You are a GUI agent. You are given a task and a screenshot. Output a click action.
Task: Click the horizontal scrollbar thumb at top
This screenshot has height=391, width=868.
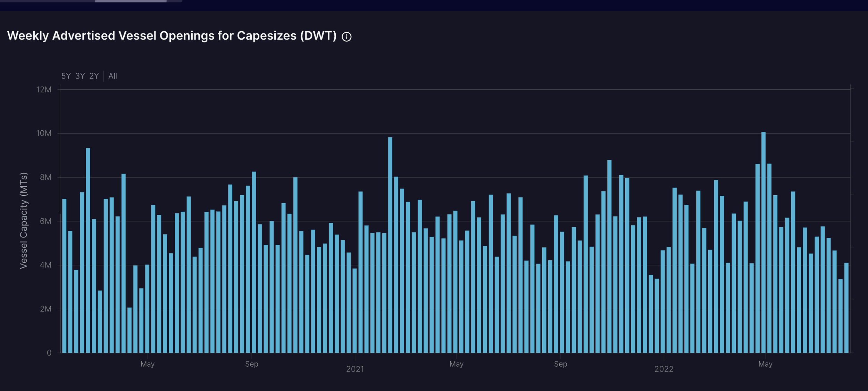(131, 1)
